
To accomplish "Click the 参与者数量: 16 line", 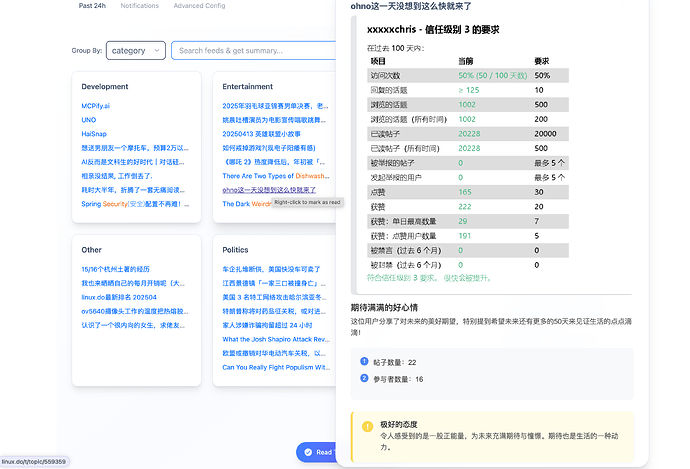I will 398,379.
